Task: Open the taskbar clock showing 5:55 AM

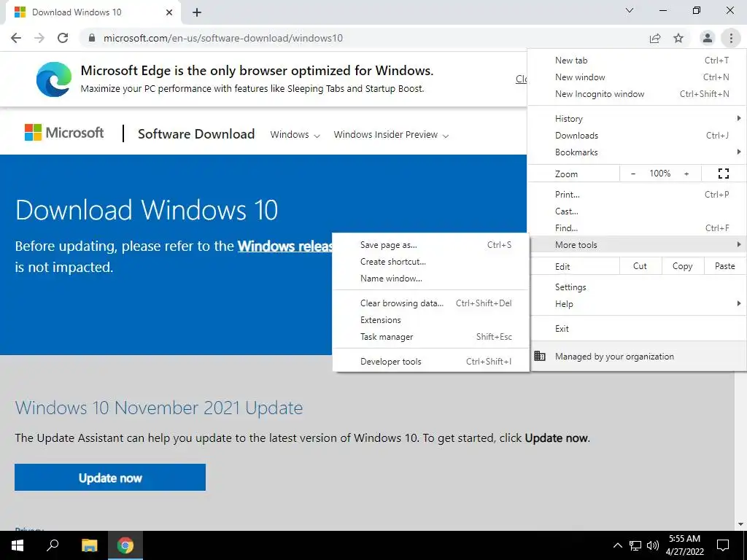Action: (684, 545)
